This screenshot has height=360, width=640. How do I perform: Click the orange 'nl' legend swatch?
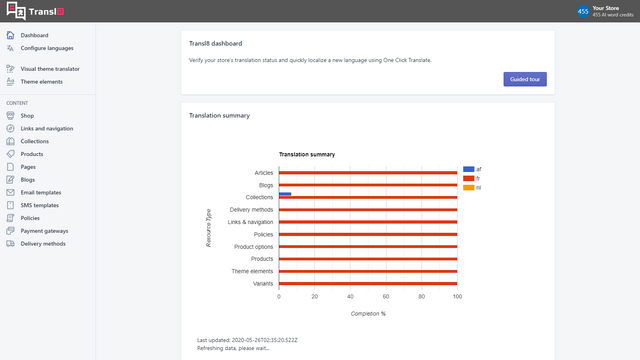pyautogui.click(x=469, y=188)
